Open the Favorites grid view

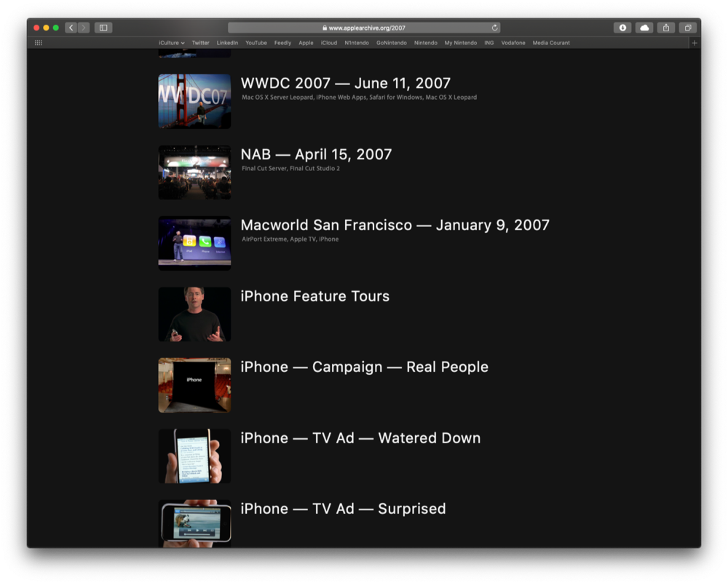pos(39,43)
